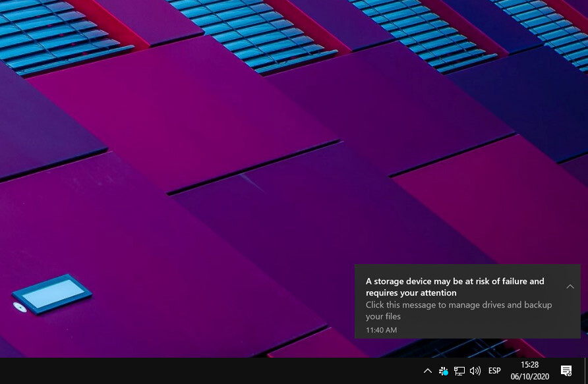Click the storage device failure notification title

coord(455,281)
